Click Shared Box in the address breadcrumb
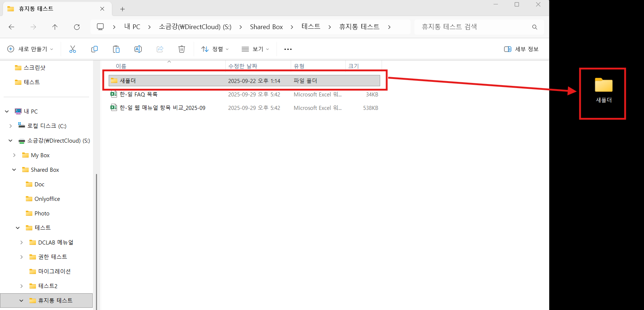This screenshot has width=644, height=310. tap(266, 27)
